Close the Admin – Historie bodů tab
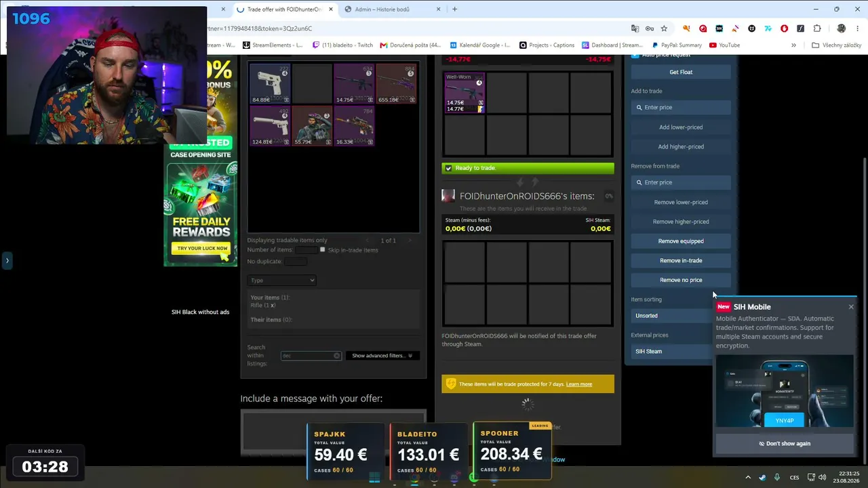The height and width of the screenshot is (488, 868). pyautogui.click(x=438, y=9)
